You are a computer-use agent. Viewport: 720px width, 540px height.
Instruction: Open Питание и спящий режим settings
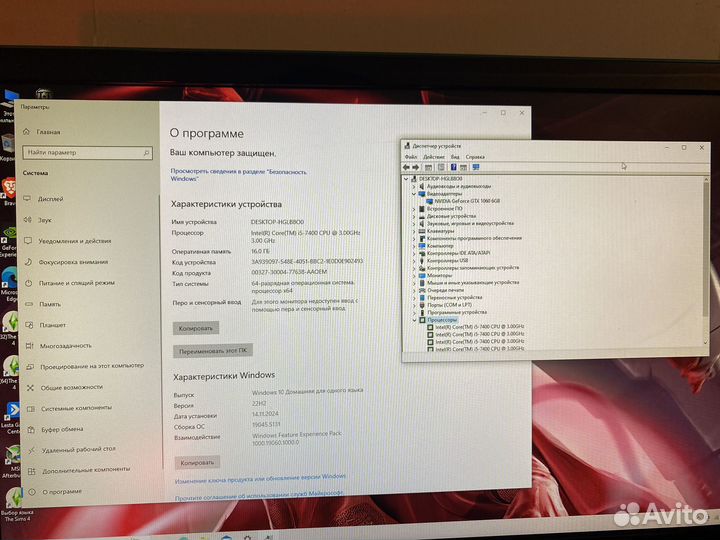point(76,283)
